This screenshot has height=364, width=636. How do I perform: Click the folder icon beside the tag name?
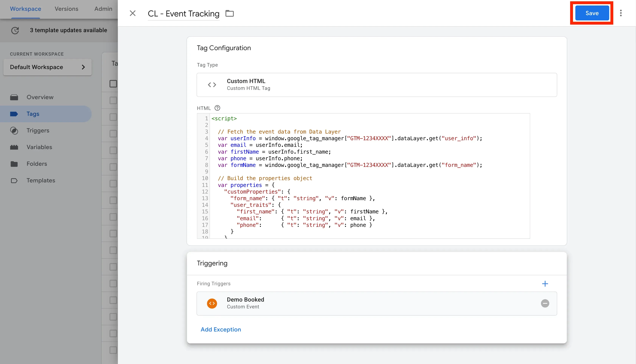(229, 13)
